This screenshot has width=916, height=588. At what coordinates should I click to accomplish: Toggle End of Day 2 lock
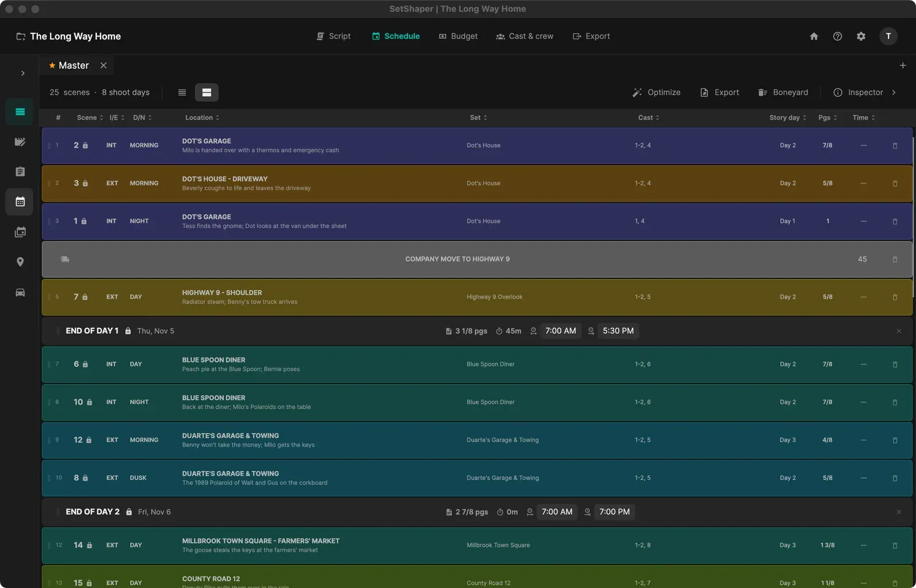129,512
